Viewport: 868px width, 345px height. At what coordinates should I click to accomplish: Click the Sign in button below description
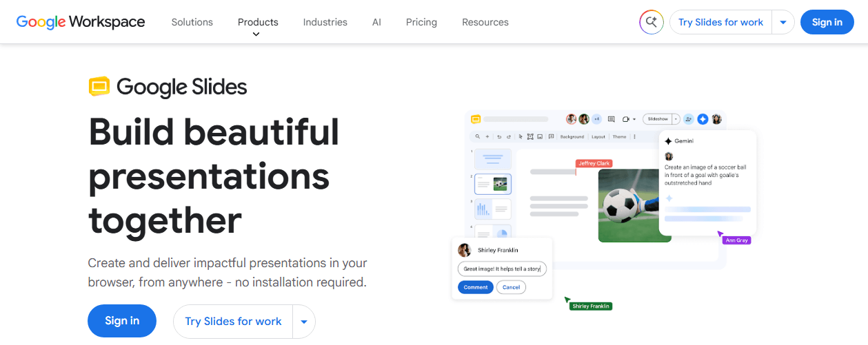(x=122, y=321)
